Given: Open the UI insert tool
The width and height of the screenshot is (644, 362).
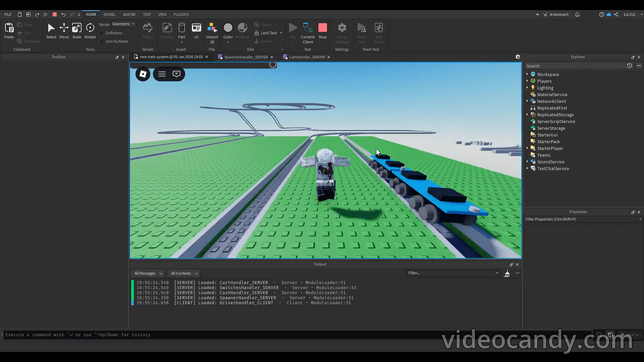Looking at the screenshot, I should (196, 28).
